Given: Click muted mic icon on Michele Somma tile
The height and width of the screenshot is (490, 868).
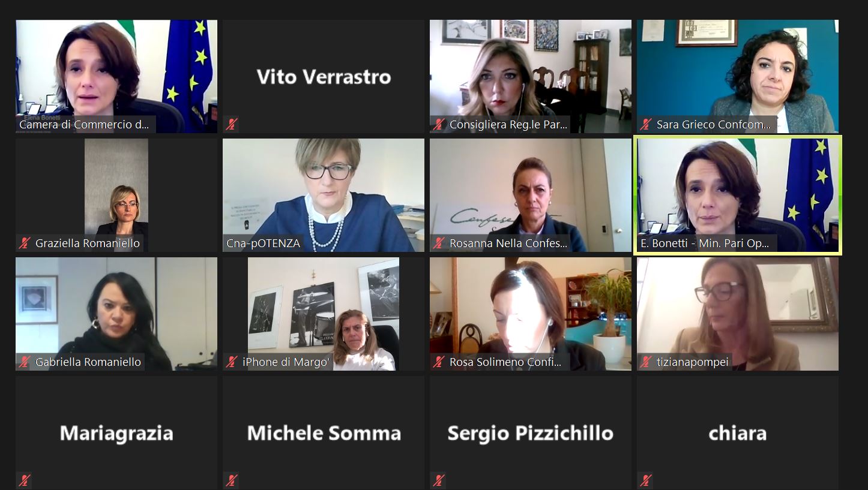Looking at the screenshot, I should [x=232, y=480].
